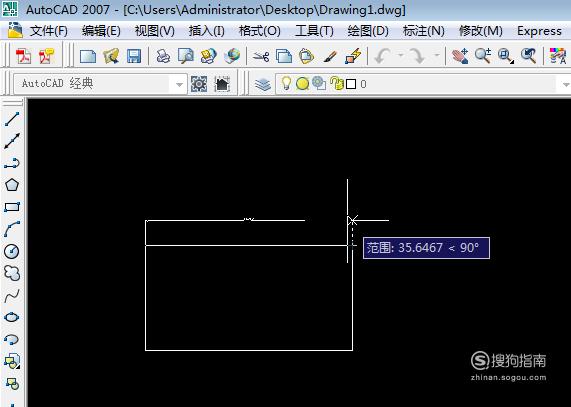The width and height of the screenshot is (571, 407).
Task: Select the Revision Cloud tool
Action: tap(12, 273)
